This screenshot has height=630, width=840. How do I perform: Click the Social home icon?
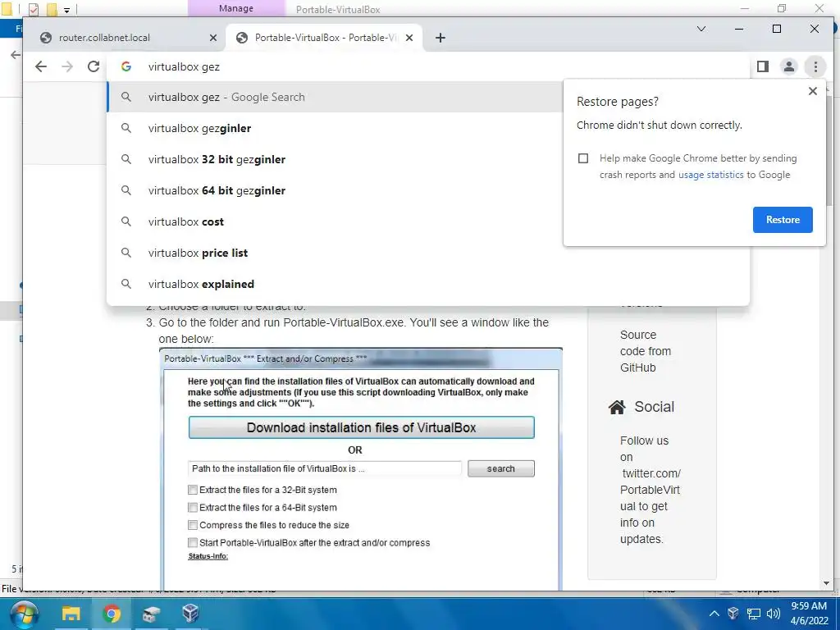[617, 407]
